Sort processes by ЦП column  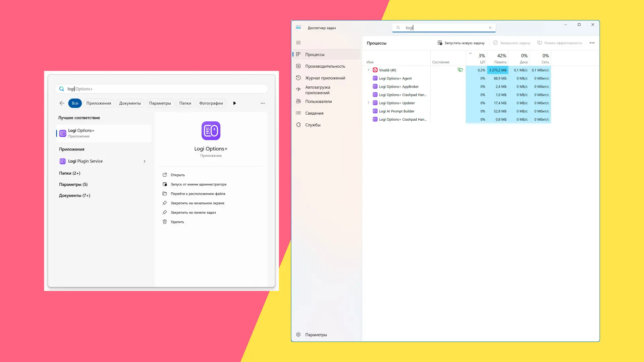tap(476, 58)
